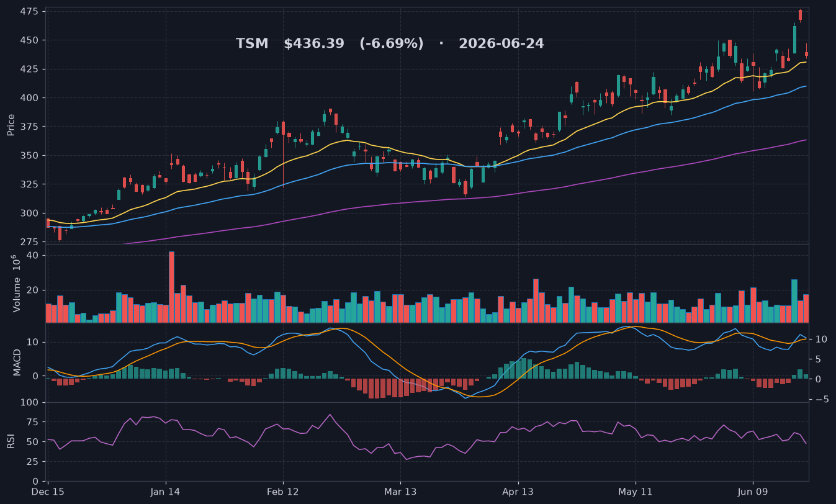Click the 425 price tick label
The height and width of the screenshot is (504, 836).
coord(29,70)
